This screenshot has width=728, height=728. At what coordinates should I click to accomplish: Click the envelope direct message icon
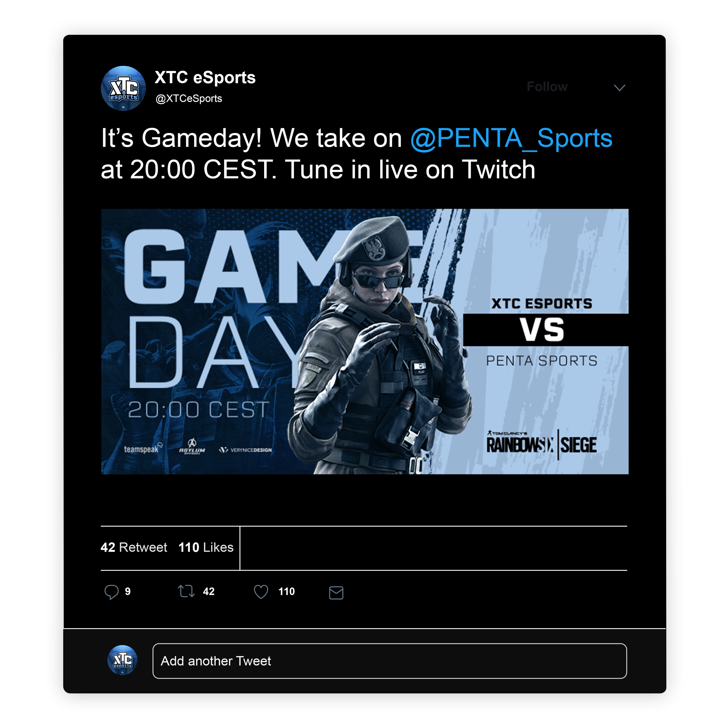(x=336, y=592)
